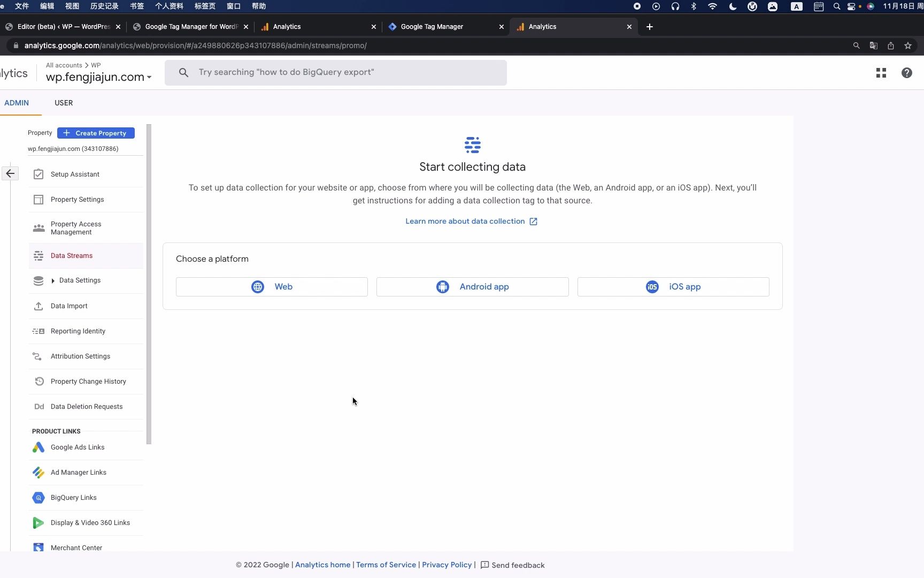Screen dimensions: 924x578
Task: Click the Google Ads Links logo icon
Action: coord(38,447)
